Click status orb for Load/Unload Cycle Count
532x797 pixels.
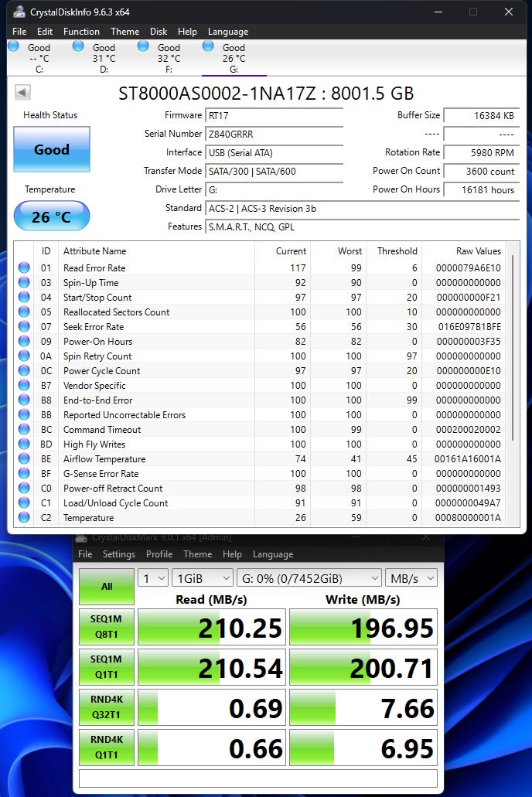(x=24, y=502)
